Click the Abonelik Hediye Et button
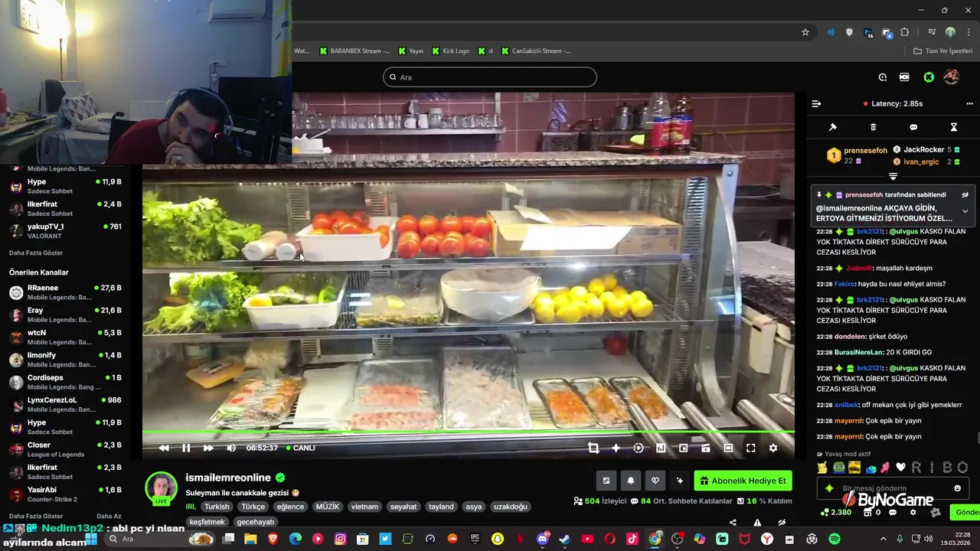Image resolution: width=980 pixels, height=551 pixels. pyautogui.click(x=743, y=481)
